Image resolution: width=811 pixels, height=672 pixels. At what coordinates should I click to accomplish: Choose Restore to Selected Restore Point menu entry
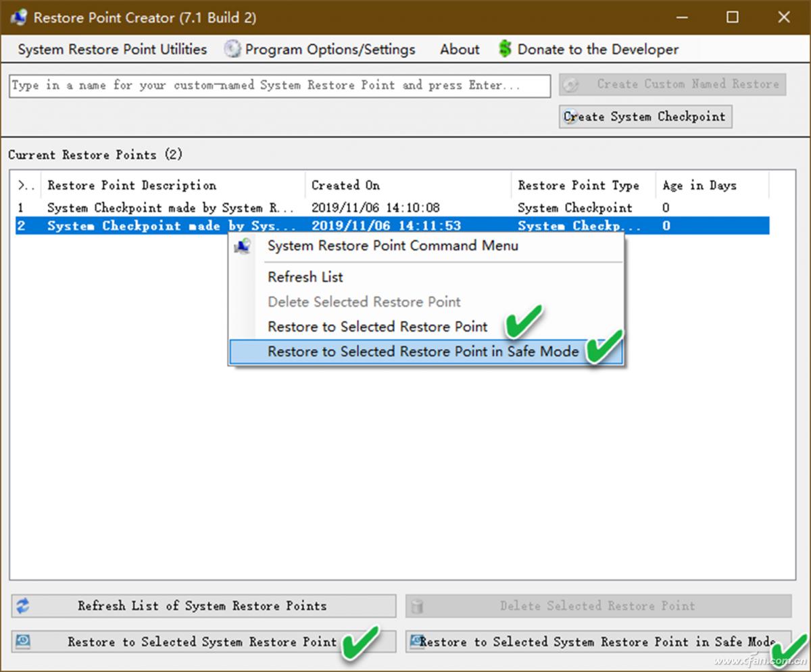click(x=377, y=327)
